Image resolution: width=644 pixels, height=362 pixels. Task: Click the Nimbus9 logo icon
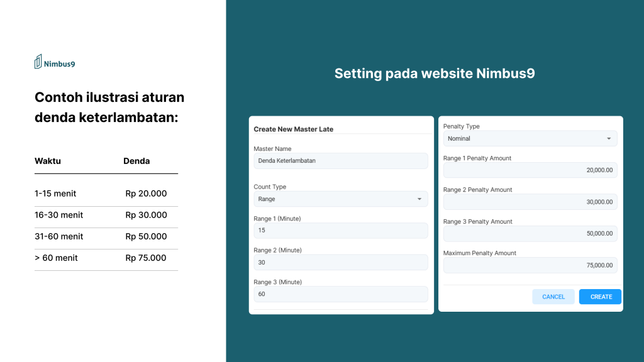[38, 62]
